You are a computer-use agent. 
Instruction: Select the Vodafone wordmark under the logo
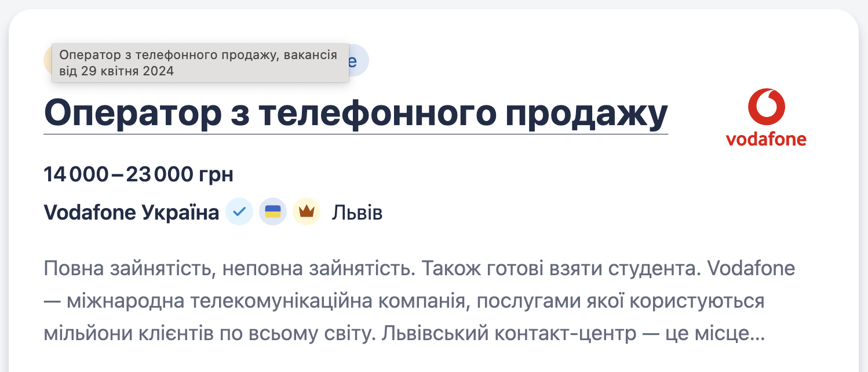pos(766,139)
